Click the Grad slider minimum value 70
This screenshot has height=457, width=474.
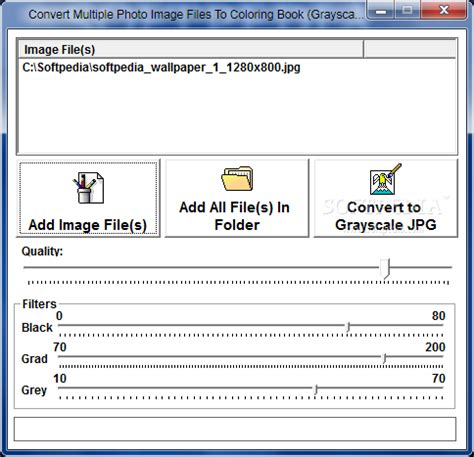pos(60,347)
